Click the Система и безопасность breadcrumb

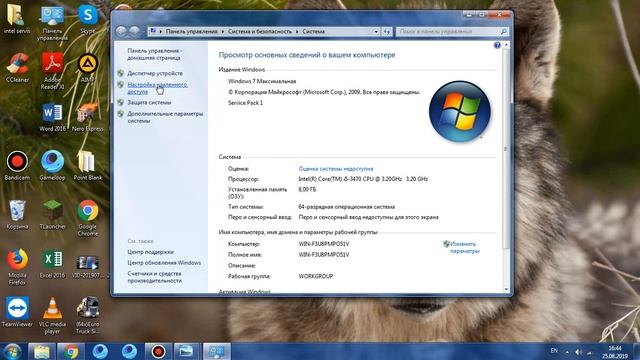click(260, 31)
